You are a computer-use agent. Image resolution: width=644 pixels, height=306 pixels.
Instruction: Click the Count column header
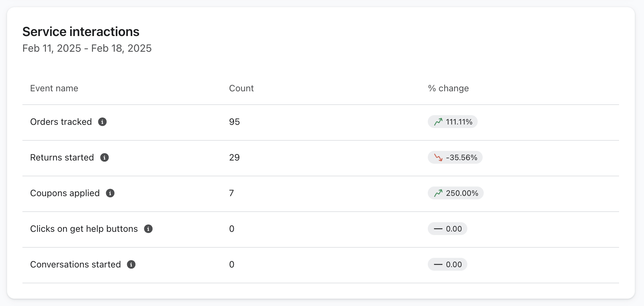pyautogui.click(x=241, y=88)
